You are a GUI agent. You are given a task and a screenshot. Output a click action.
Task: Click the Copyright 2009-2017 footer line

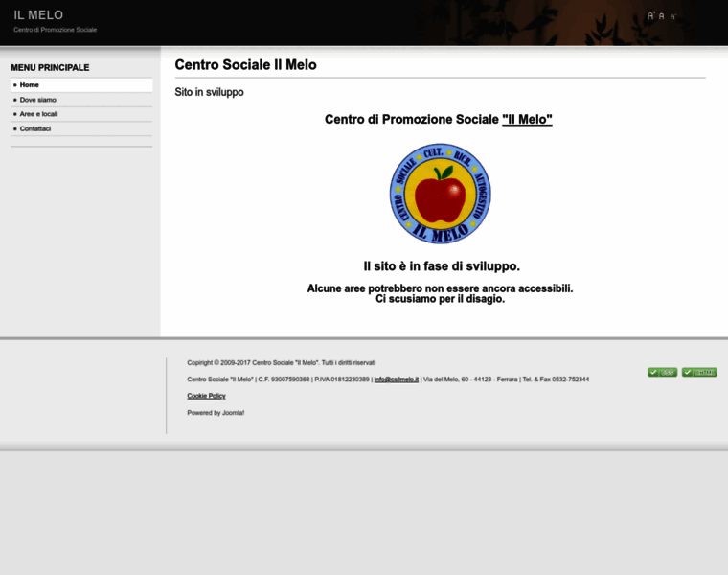[282, 363]
